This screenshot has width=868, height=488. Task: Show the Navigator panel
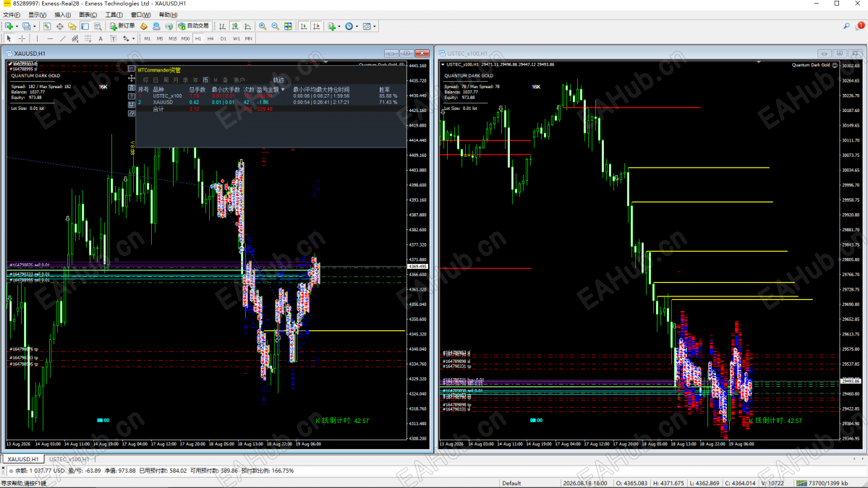point(72,26)
